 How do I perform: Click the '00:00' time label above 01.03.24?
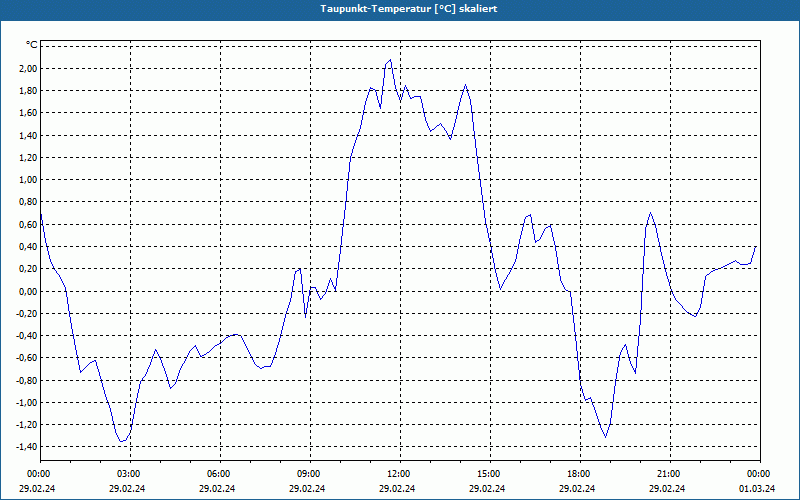759,474
